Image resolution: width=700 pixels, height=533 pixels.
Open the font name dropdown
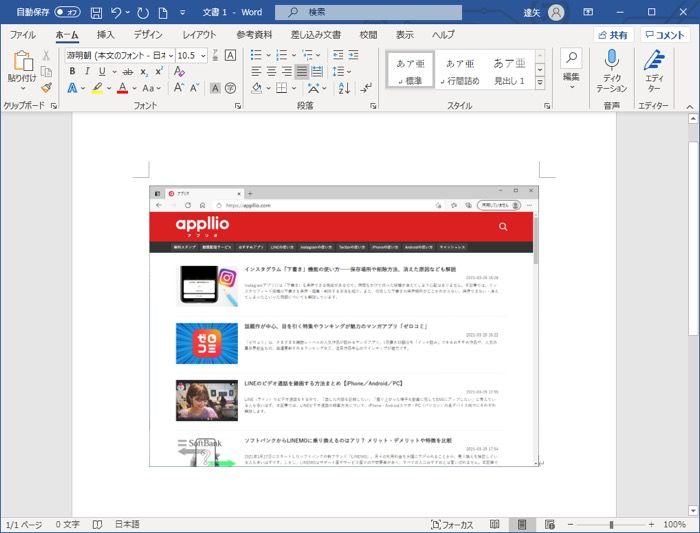[x=171, y=55]
